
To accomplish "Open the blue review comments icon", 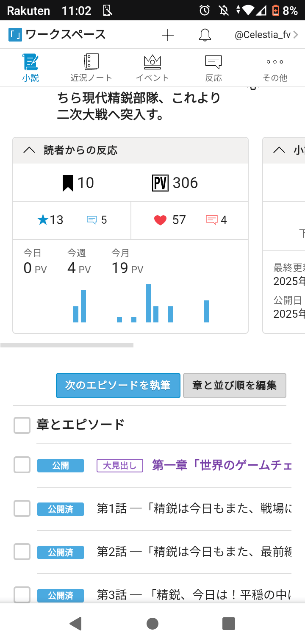I will 91,220.
